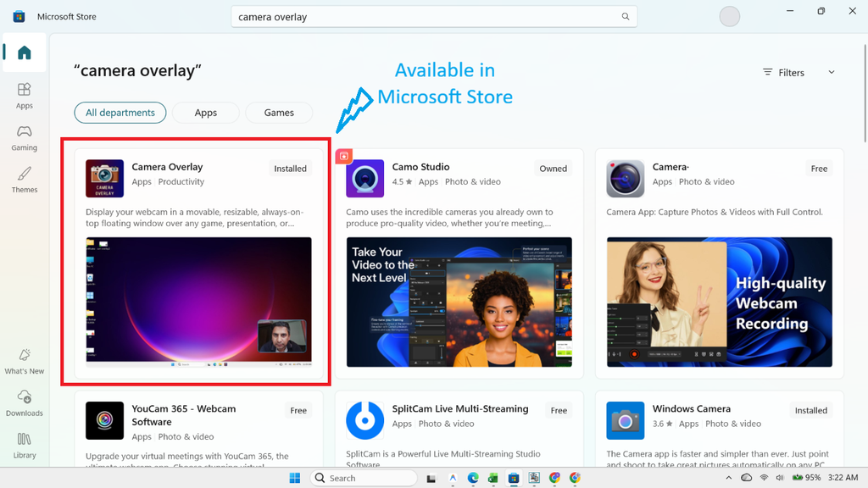The image size is (868, 488).
Task: Click the Free button on Camera· card
Action: pos(819,169)
